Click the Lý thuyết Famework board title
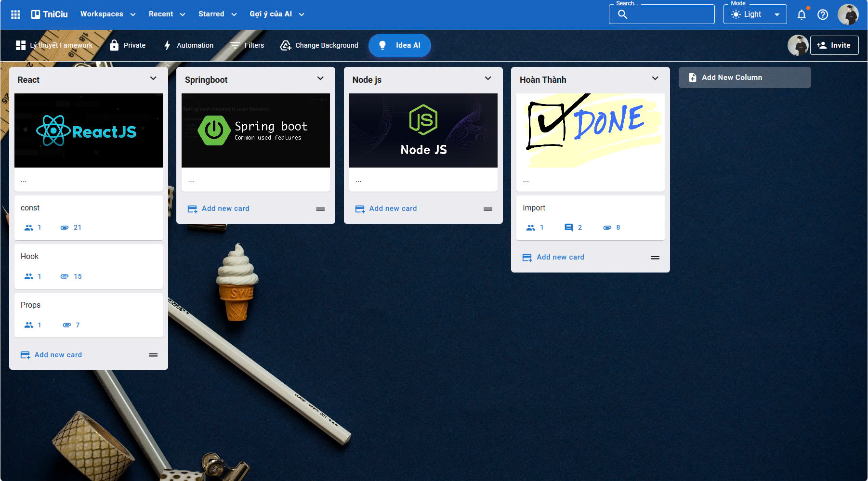 [x=61, y=45]
